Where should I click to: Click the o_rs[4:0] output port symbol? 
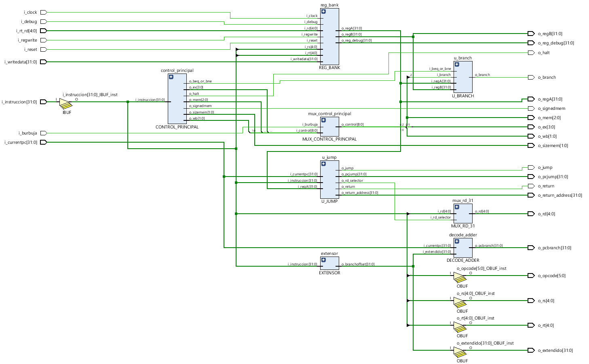click(531, 301)
